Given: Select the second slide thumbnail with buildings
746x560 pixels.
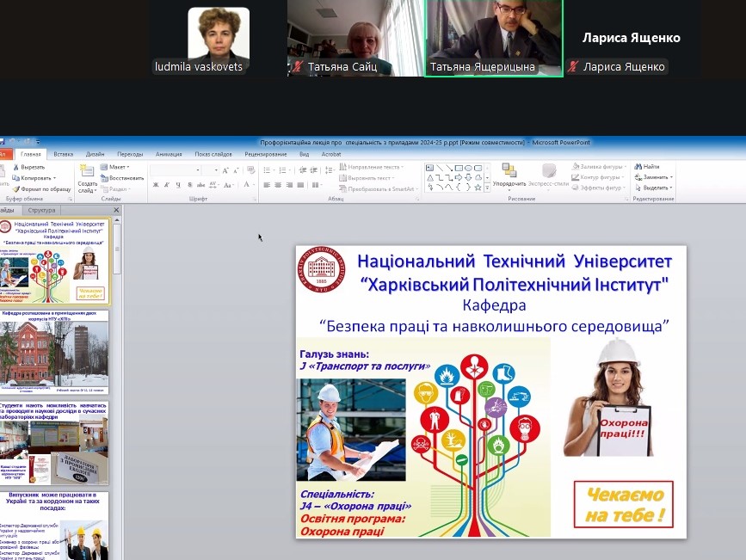Looking at the screenshot, I should 55,351.
